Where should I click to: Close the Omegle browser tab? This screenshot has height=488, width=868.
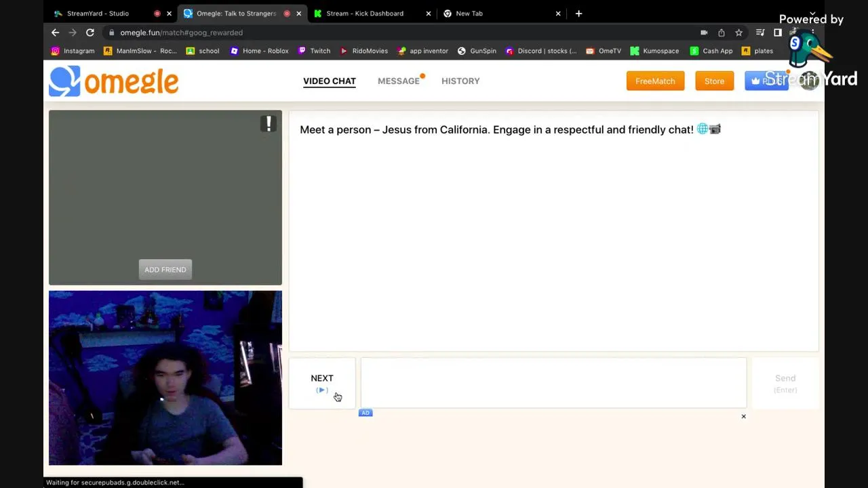pyautogui.click(x=298, y=14)
